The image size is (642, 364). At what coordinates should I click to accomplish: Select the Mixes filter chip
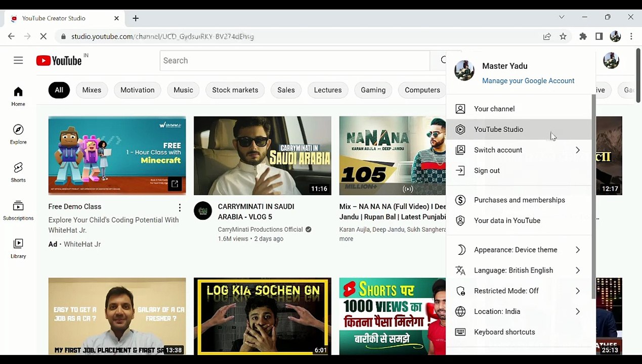(x=92, y=90)
